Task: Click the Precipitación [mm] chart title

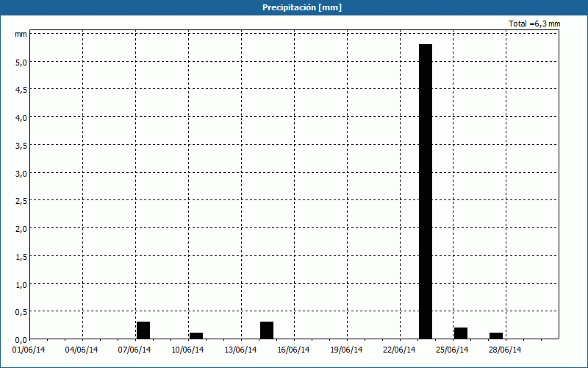Action: 302,7
